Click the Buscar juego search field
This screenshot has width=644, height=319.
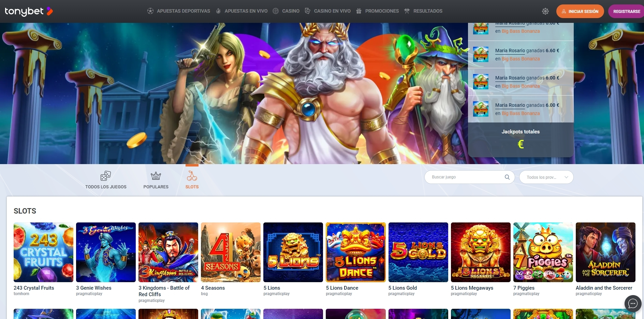click(x=469, y=177)
